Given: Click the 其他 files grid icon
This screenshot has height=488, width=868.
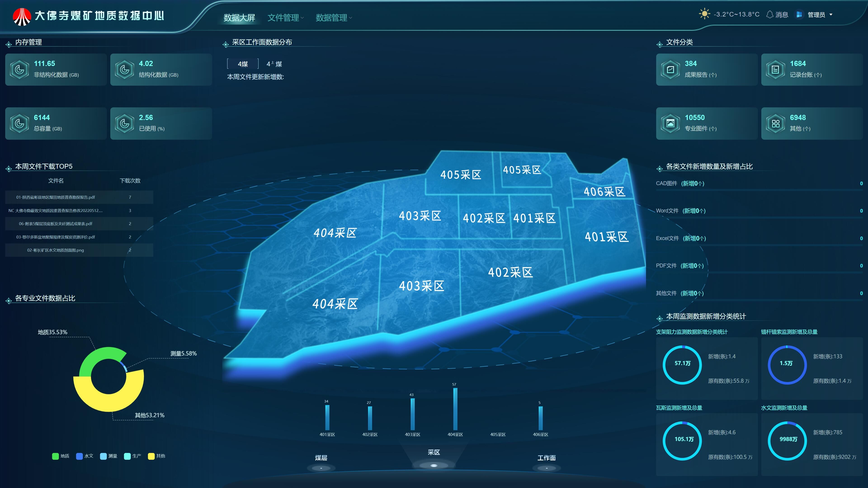Looking at the screenshot, I should [x=775, y=123].
